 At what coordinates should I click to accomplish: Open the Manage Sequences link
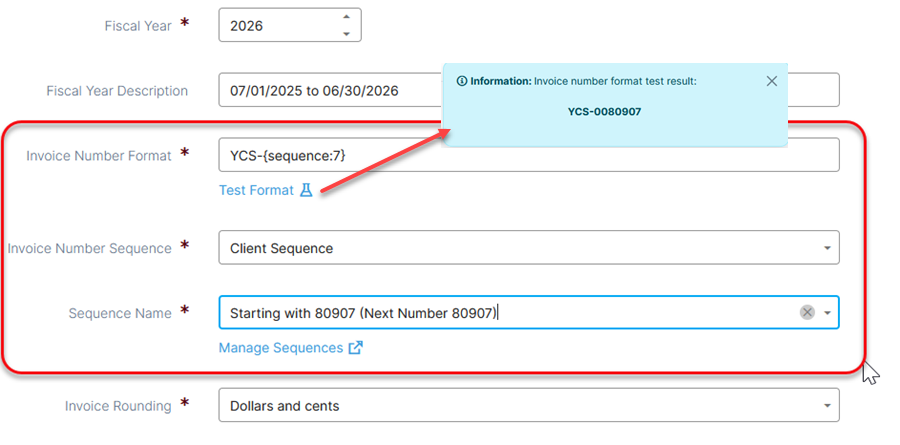pyautogui.click(x=281, y=348)
